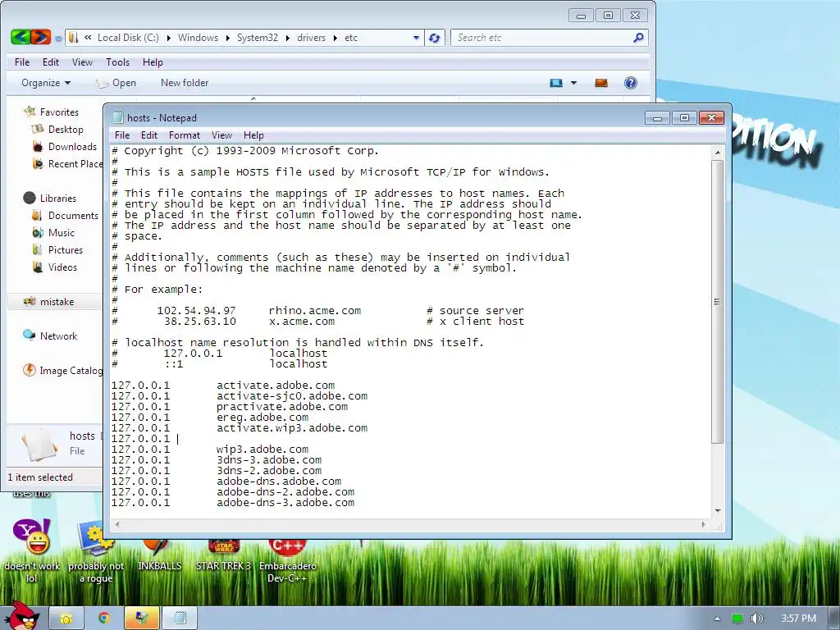The height and width of the screenshot is (630, 840).
Task: Click the Notepad title bar icon
Action: click(x=118, y=117)
